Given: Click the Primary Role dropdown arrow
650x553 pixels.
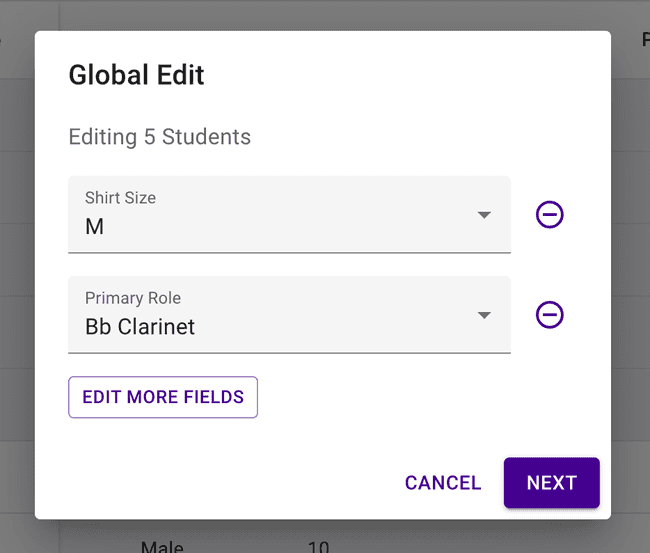Looking at the screenshot, I should (x=484, y=315).
